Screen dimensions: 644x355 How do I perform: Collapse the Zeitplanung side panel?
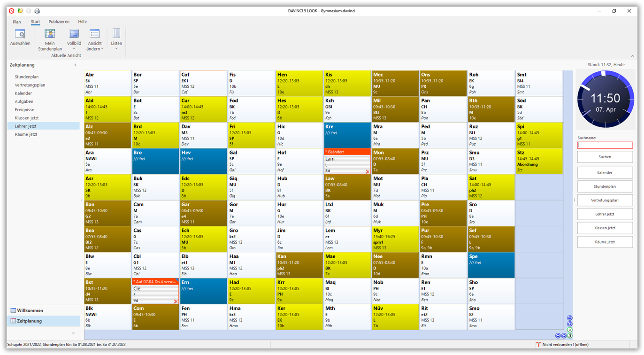coord(75,65)
